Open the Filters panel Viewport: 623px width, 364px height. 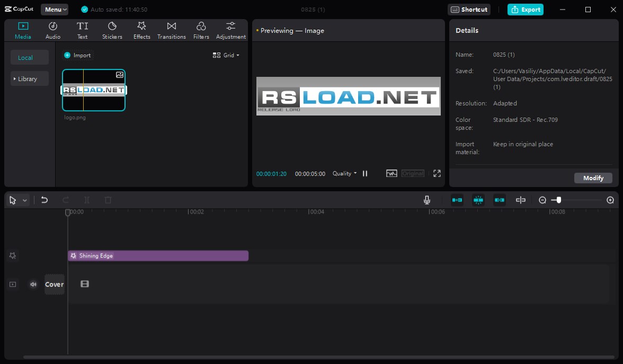(x=201, y=31)
